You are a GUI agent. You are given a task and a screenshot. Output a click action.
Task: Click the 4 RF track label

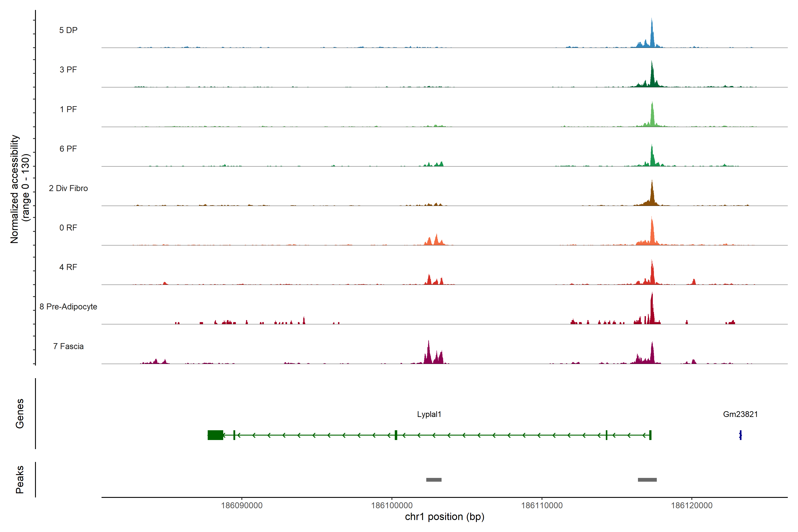tap(68, 267)
